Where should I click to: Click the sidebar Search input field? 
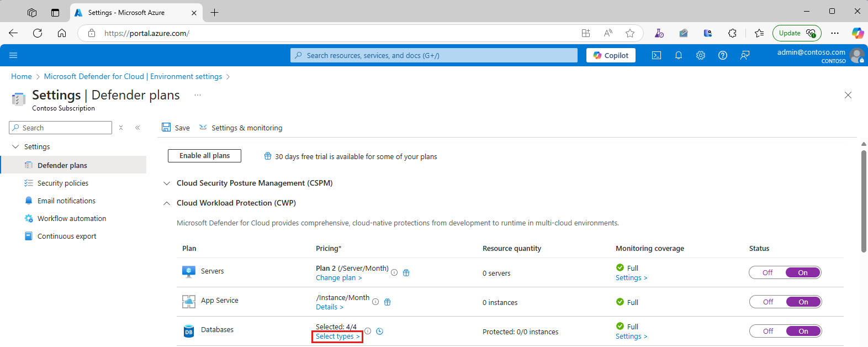[x=61, y=128]
